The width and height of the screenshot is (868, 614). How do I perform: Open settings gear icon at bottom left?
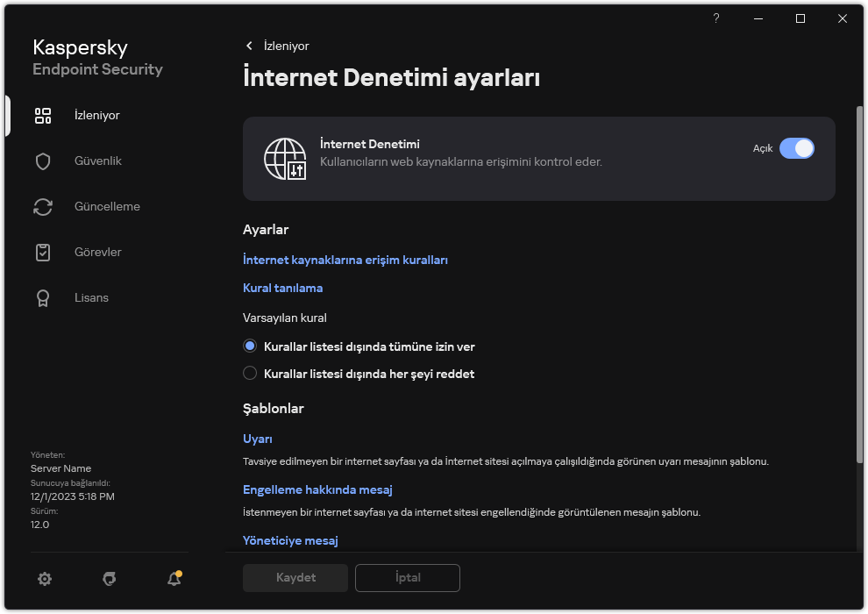click(x=45, y=578)
